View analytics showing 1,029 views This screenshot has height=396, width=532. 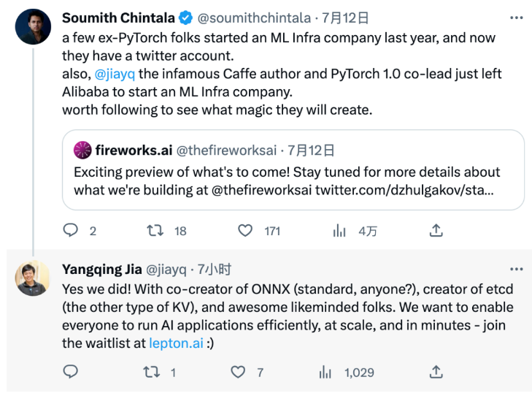point(325,372)
